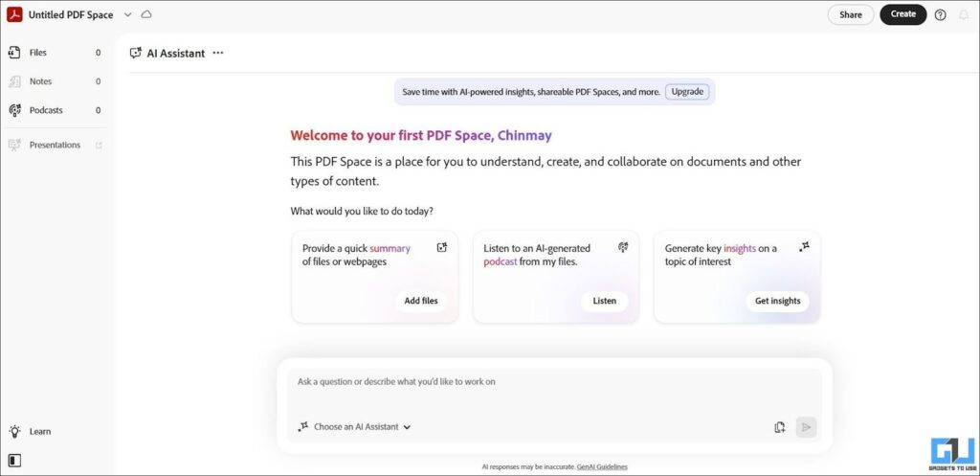Click the Presentations icon in sidebar
Image resolution: width=980 pixels, height=476 pixels.
pos(14,145)
